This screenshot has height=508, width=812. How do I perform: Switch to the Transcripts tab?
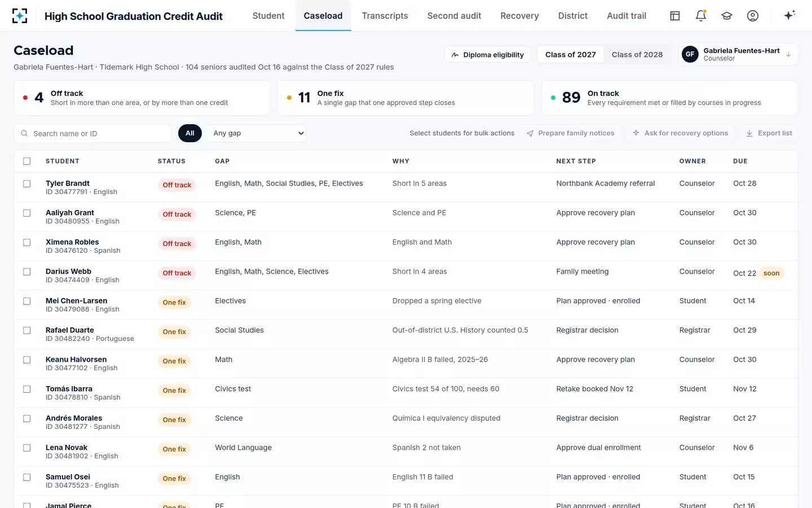point(385,16)
